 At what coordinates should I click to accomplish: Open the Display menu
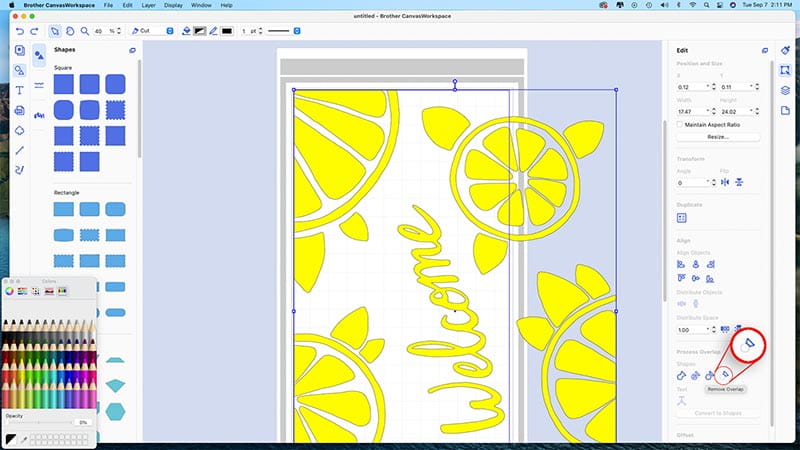point(174,6)
